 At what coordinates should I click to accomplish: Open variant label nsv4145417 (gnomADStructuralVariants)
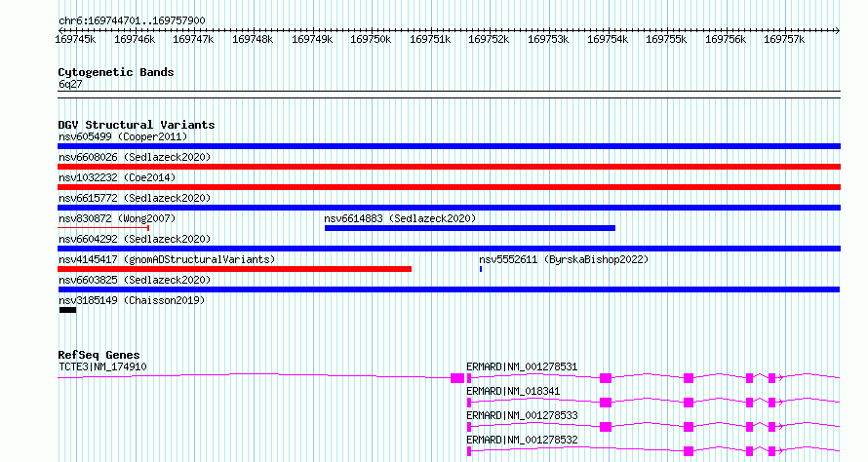[167, 259]
